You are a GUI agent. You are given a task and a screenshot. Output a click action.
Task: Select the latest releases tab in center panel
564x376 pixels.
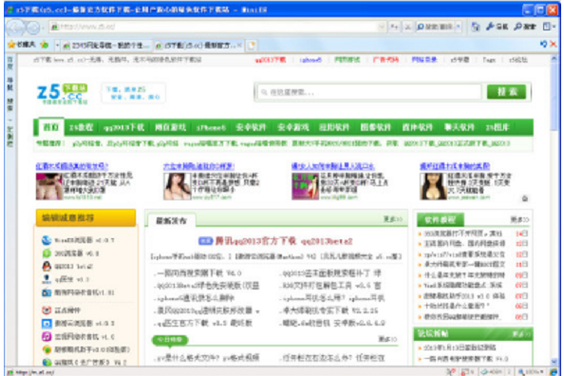pyautogui.click(x=171, y=221)
